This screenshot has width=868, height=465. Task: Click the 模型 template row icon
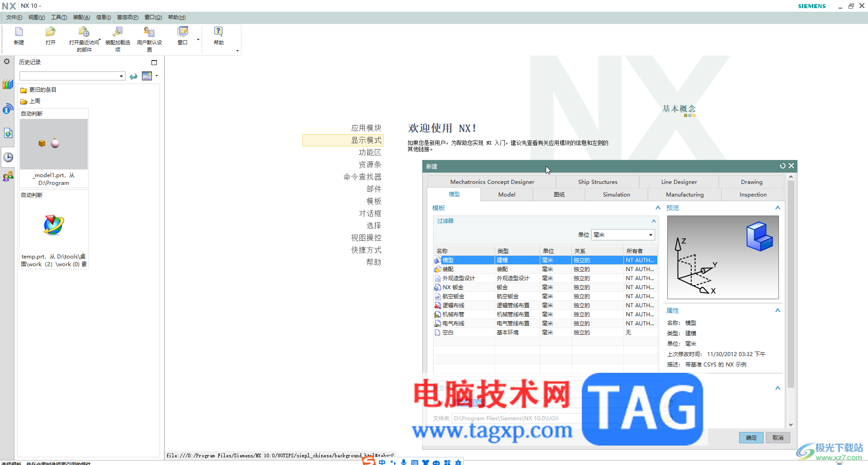(x=437, y=260)
